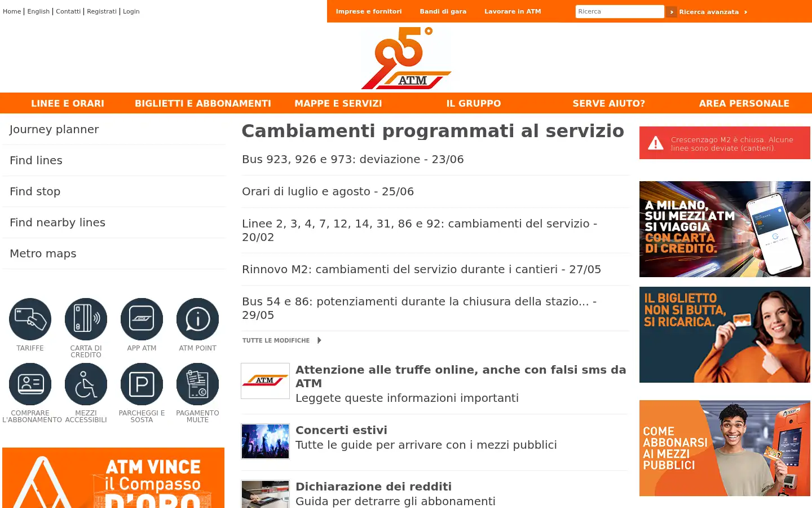This screenshot has height=508, width=812.
Task: Go to the Home link
Action: pos(12,11)
